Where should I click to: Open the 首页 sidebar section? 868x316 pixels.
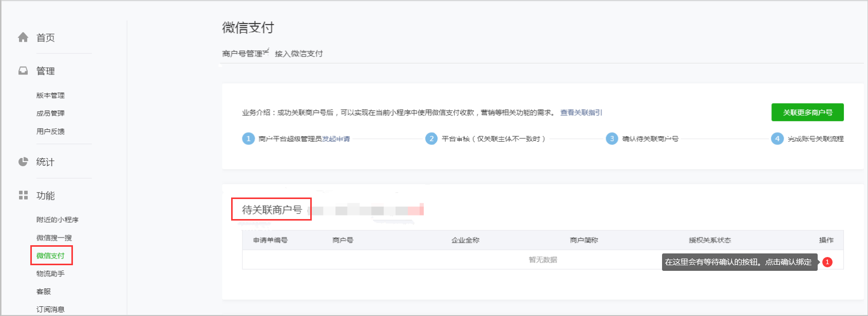click(x=45, y=37)
